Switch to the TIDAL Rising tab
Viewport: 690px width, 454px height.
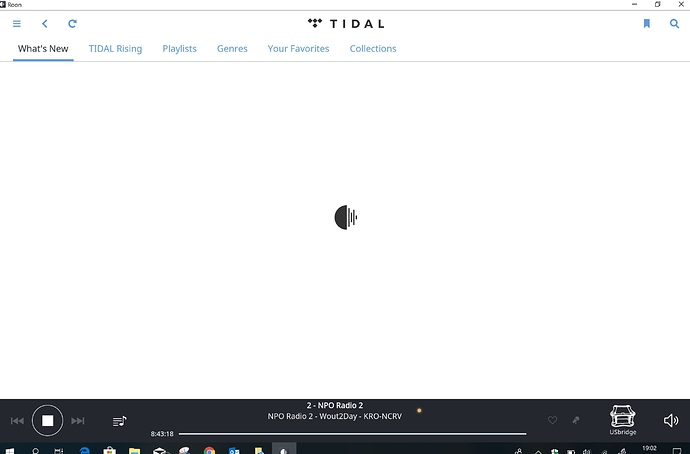coord(115,49)
